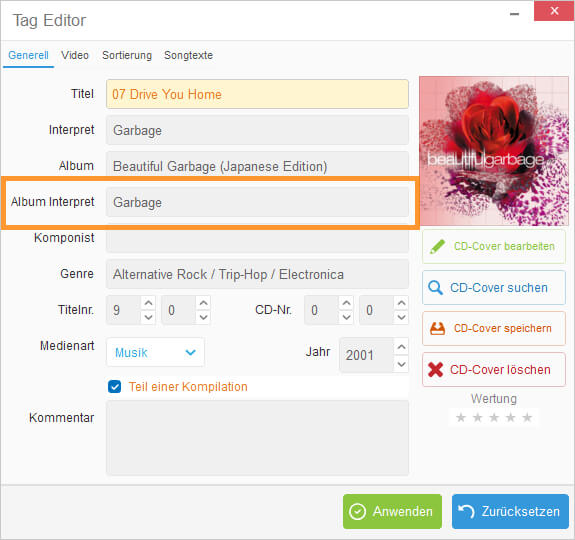Decrease the second Titelnr. total count
The image size is (575, 540).
click(204, 317)
